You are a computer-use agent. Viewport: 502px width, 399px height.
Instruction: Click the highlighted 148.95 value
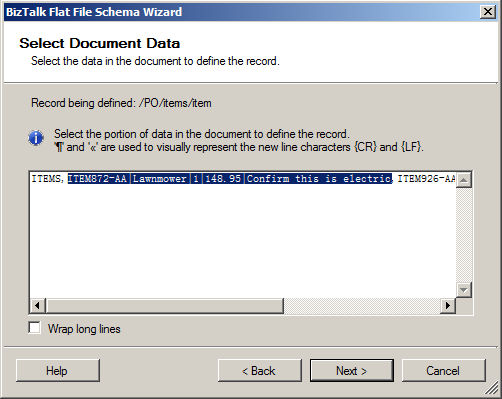pyautogui.click(x=223, y=179)
